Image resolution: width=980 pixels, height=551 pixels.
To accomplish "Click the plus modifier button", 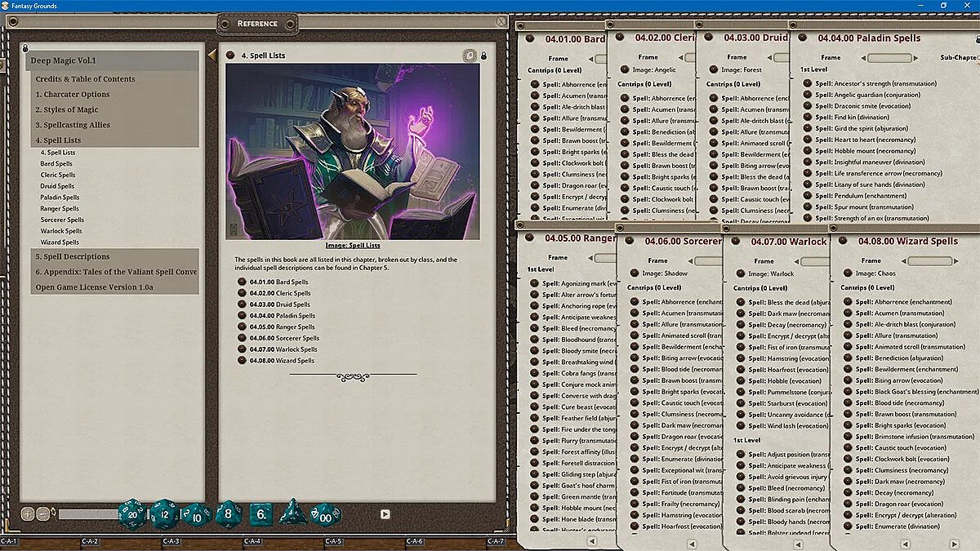I will [28, 514].
